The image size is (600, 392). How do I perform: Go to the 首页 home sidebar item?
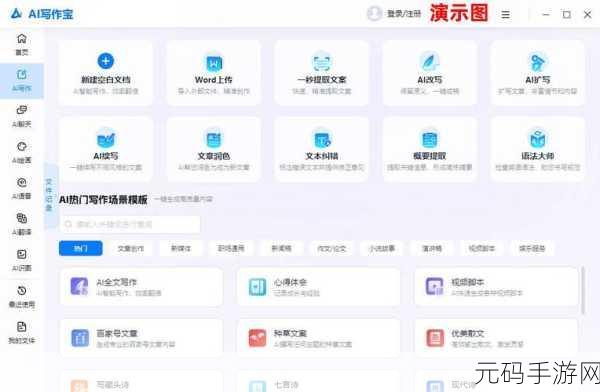22,44
